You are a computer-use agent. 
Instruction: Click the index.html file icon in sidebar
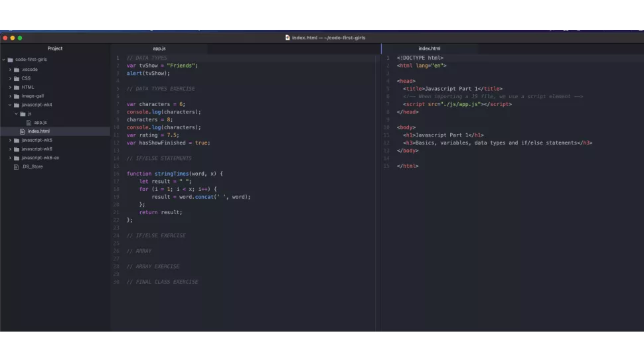(23, 131)
